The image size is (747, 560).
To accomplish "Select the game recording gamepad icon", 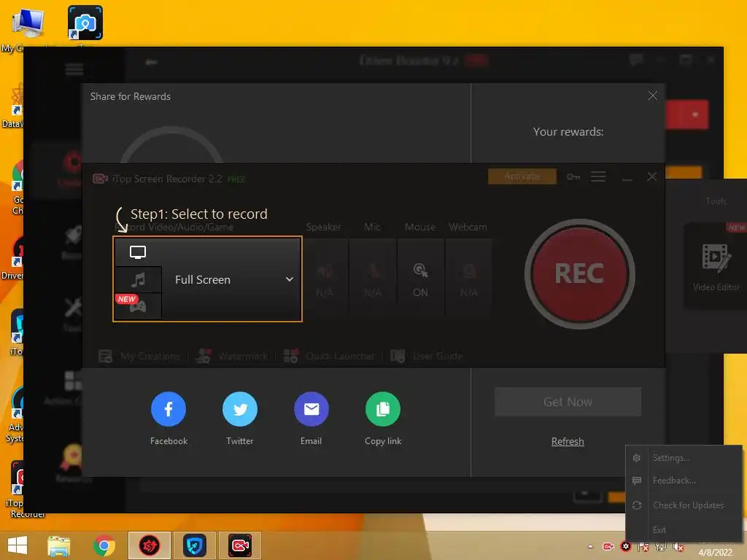I will 138,306.
